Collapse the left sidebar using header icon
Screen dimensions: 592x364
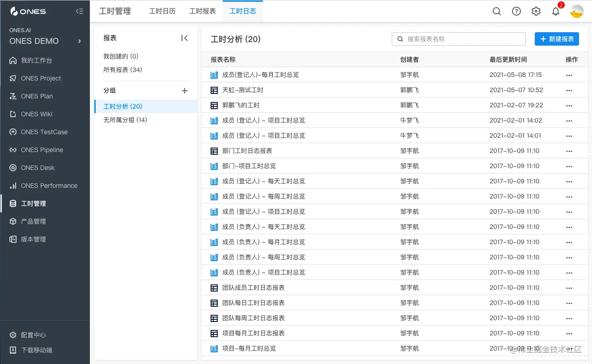[x=80, y=11]
